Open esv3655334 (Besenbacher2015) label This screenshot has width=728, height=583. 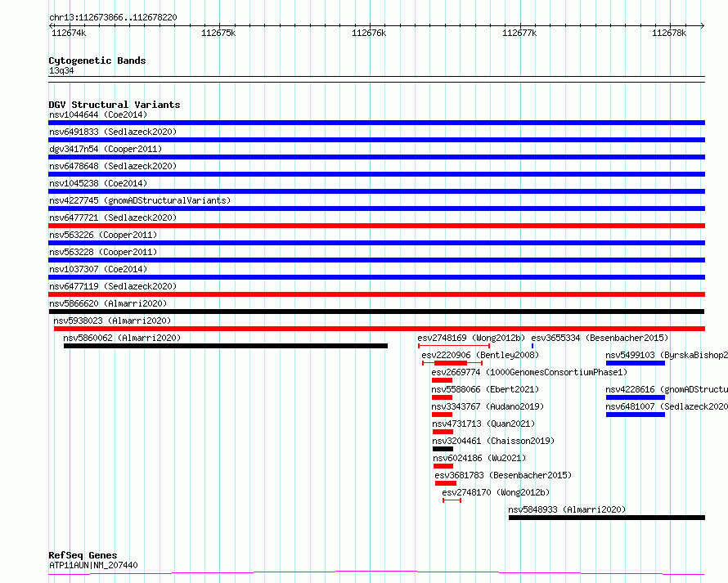pos(600,338)
